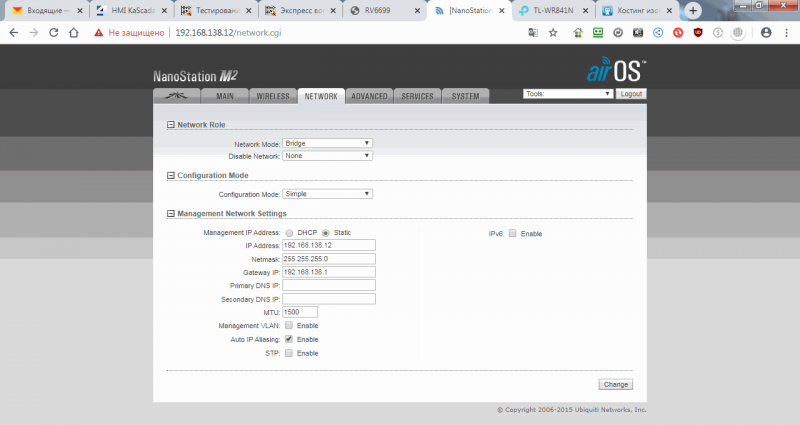
Task: Switch to the SYSTEM tab
Action: [465, 96]
